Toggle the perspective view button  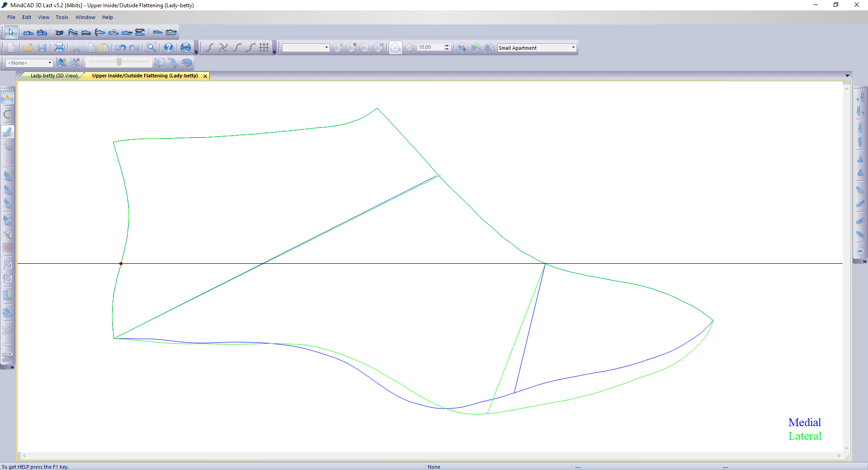[x=409, y=47]
